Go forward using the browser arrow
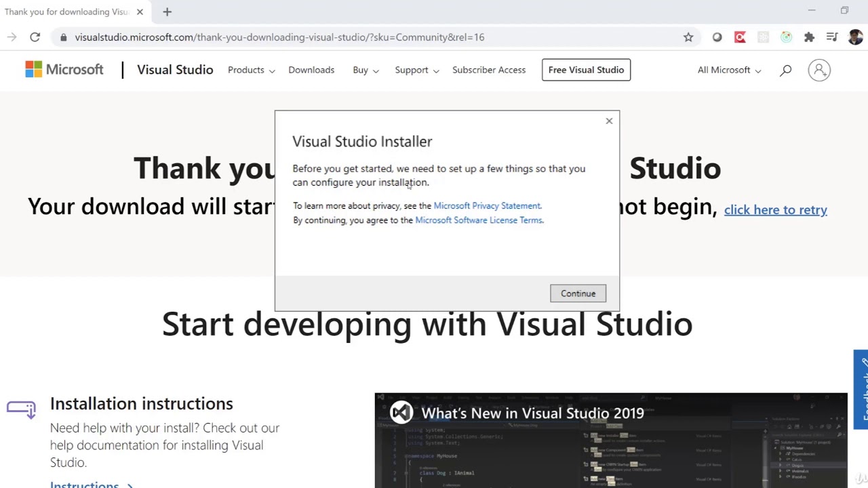This screenshot has height=488, width=868. coord(12,37)
